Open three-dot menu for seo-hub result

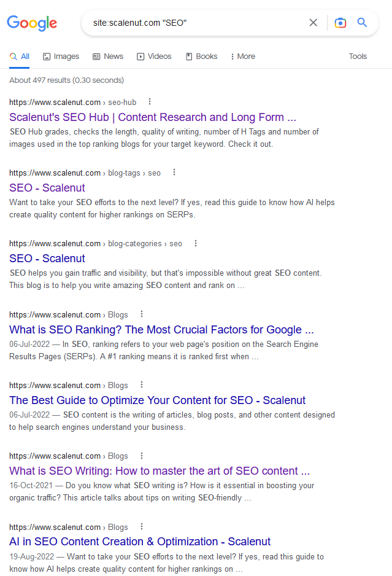(149, 102)
